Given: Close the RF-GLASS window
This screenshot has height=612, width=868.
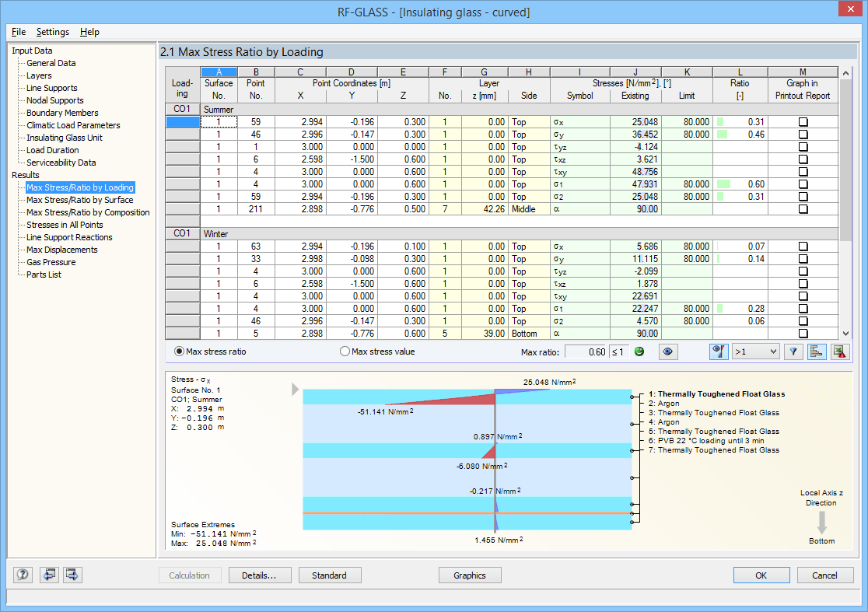Looking at the screenshot, I should [850, 9].
